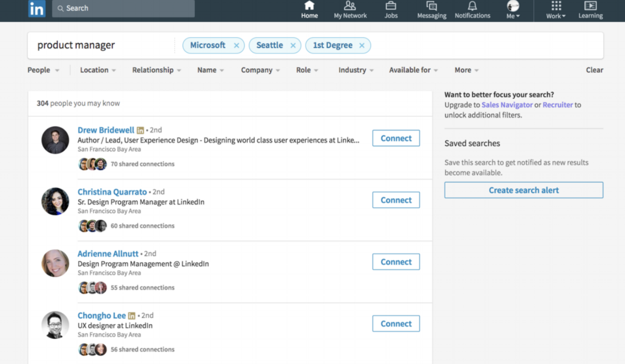Screen dimensions: 625x364
Task: Click shared connection avatars under Chongho Lee
Action: [92, 349]
